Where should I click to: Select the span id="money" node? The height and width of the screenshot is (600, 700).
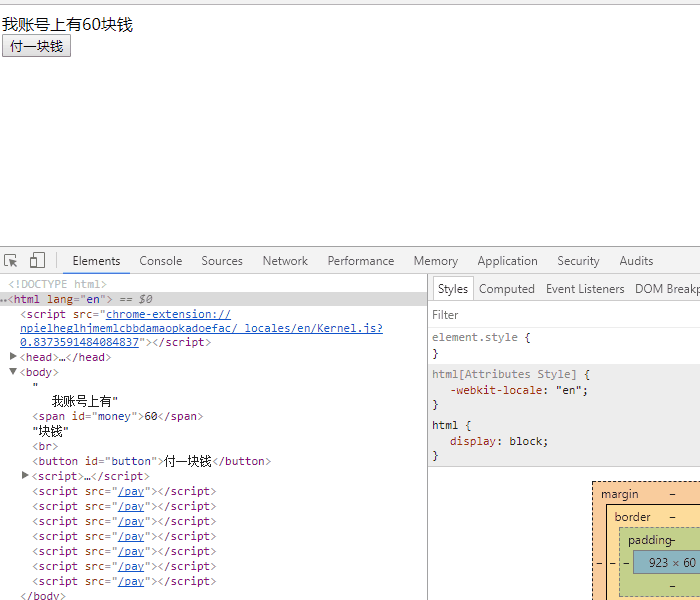pos(118,416)
